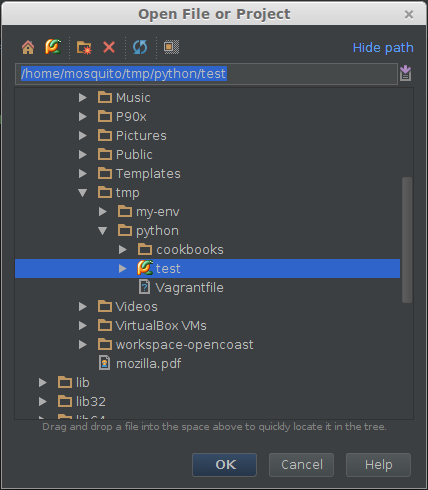Expand the VirtualBox VMs folder
428x490 pixels.
83,326
